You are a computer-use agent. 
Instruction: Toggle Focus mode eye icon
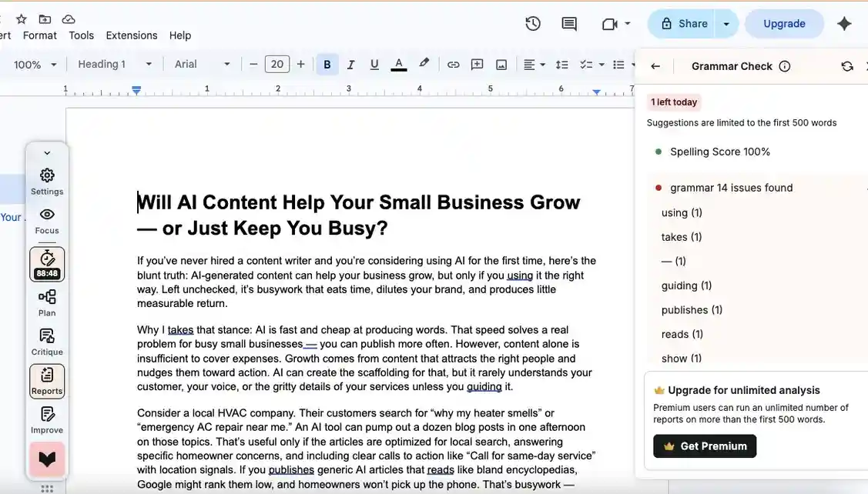click(x=47, y=221)
